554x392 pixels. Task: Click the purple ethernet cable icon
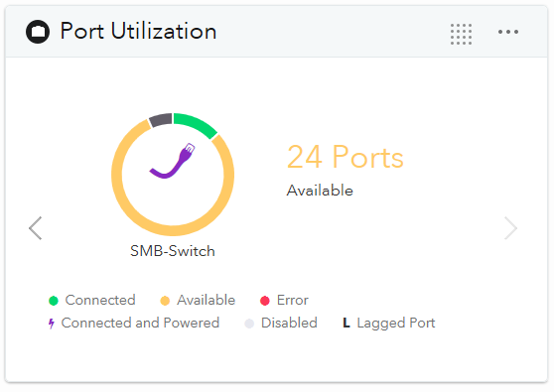pyautogui.click(x=173, y=161)
